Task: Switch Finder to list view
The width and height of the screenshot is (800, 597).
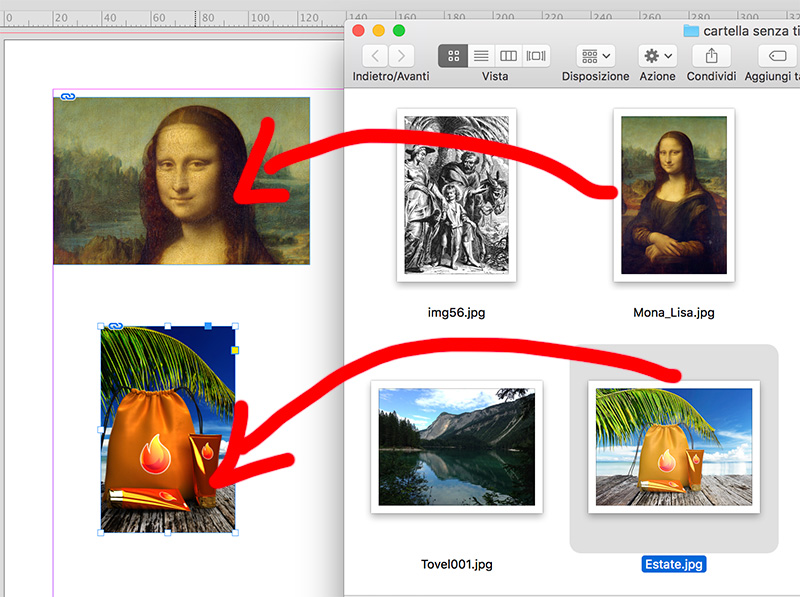Action: point(481,56)
